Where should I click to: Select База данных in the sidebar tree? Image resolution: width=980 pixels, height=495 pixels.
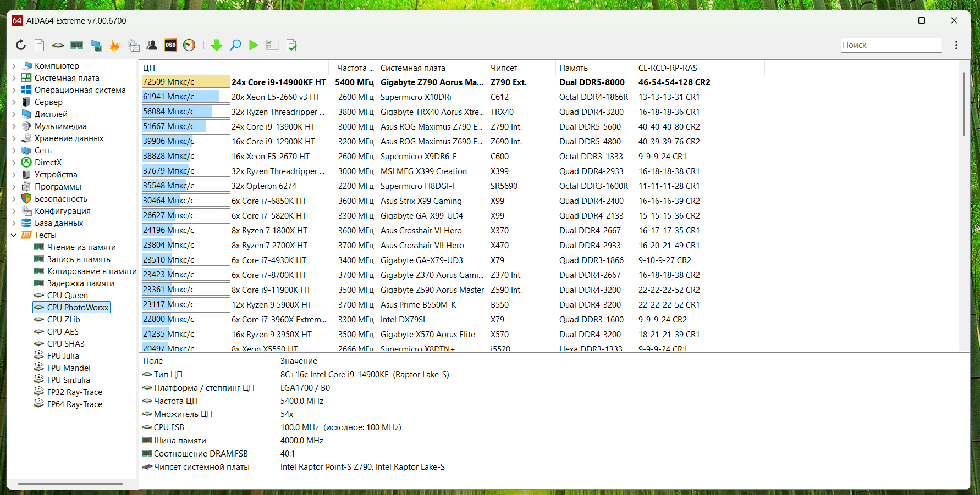pyautogui.click(x=59, y=223)
